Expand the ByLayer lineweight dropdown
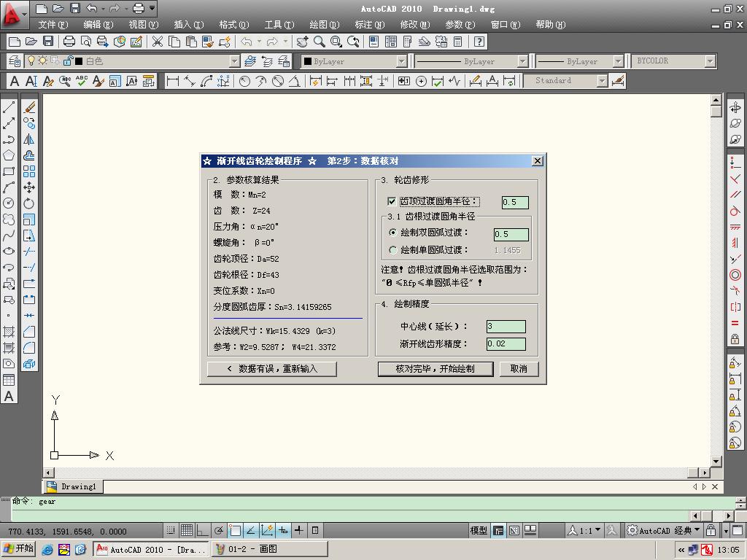The image size is (747, 560). tap(618, 61)
